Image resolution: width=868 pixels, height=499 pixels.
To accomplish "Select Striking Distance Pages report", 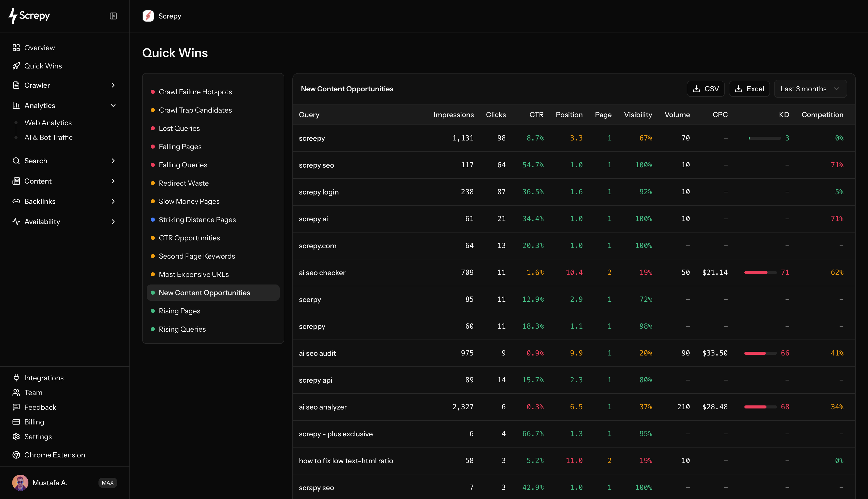I will tap(213, 219).
